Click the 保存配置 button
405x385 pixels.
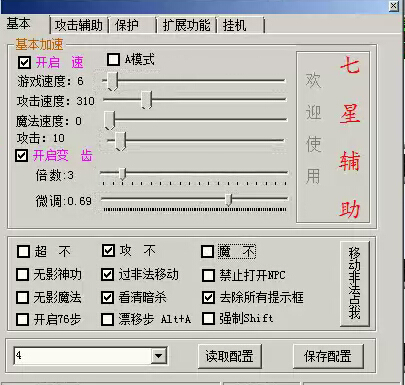(328, 356)
